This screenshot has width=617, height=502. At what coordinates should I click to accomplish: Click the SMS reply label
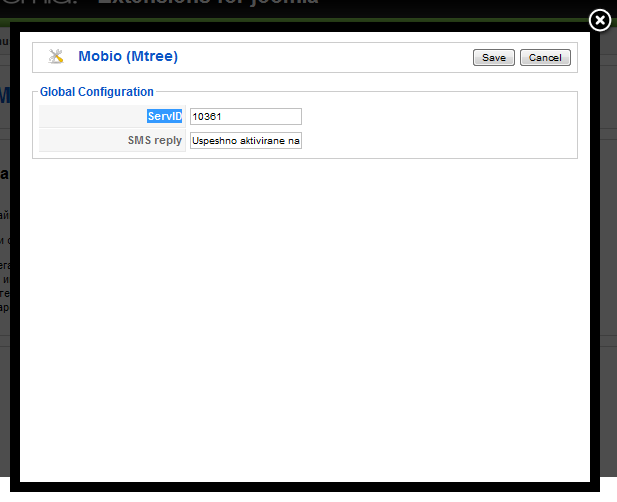click(155, 140)
